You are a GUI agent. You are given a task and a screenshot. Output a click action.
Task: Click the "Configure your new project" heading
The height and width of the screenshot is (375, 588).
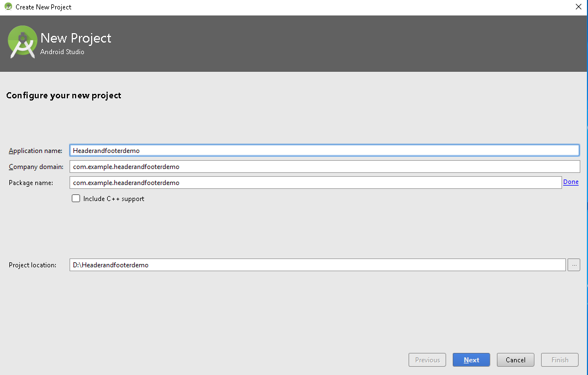[x=63, y=96]
